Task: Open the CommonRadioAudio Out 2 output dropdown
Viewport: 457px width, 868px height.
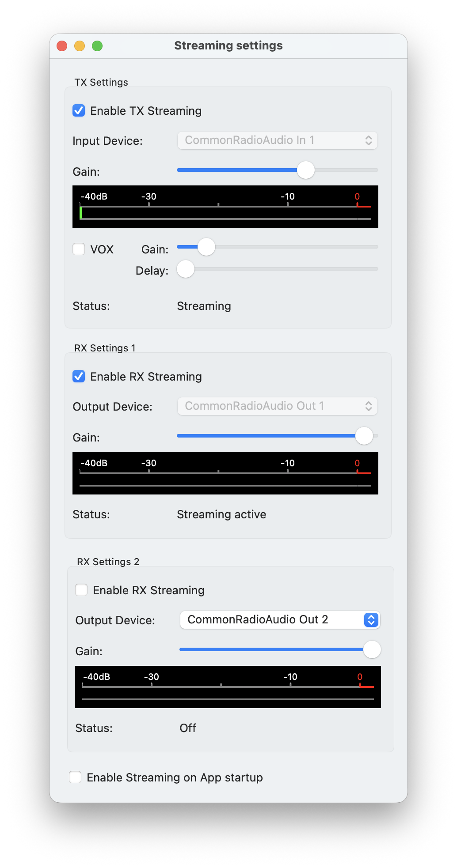Action: click(280, 620)
